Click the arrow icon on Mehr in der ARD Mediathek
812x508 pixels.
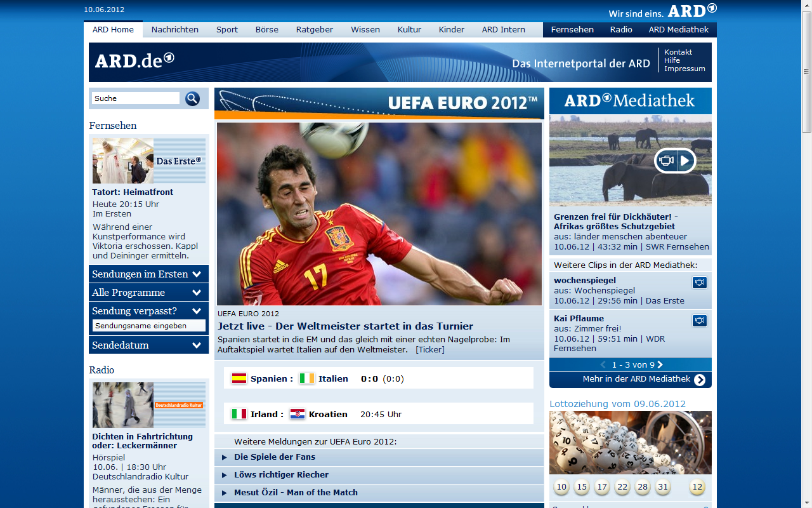pyautogui.click(x=700, y=380)
